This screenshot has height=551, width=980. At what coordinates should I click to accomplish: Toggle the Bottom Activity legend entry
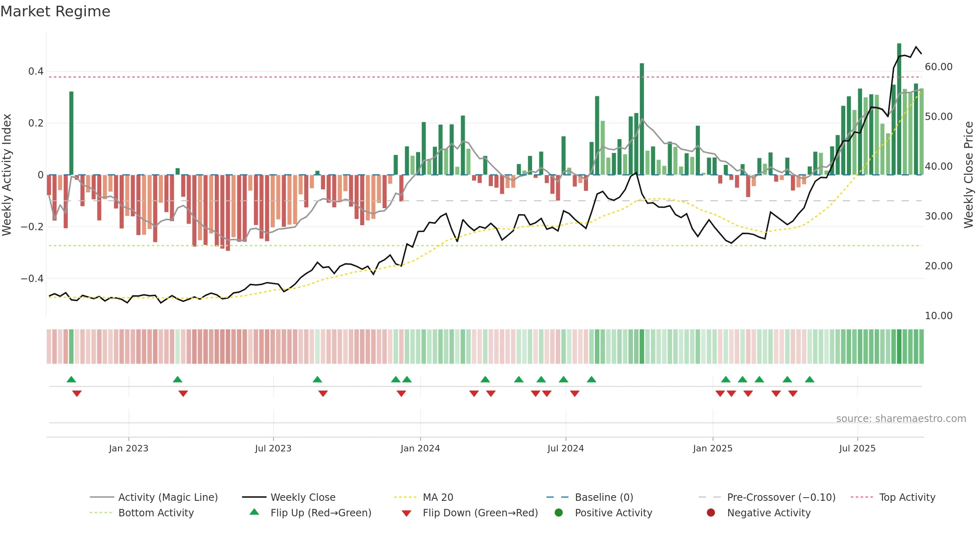[x=142, y=513]
